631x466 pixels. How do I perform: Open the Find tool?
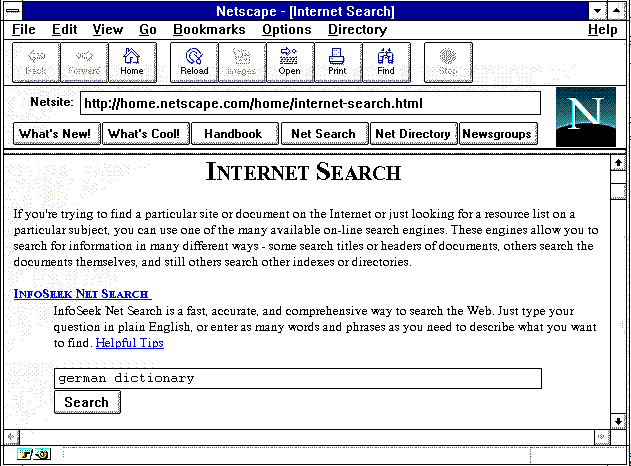pos(386,62)
